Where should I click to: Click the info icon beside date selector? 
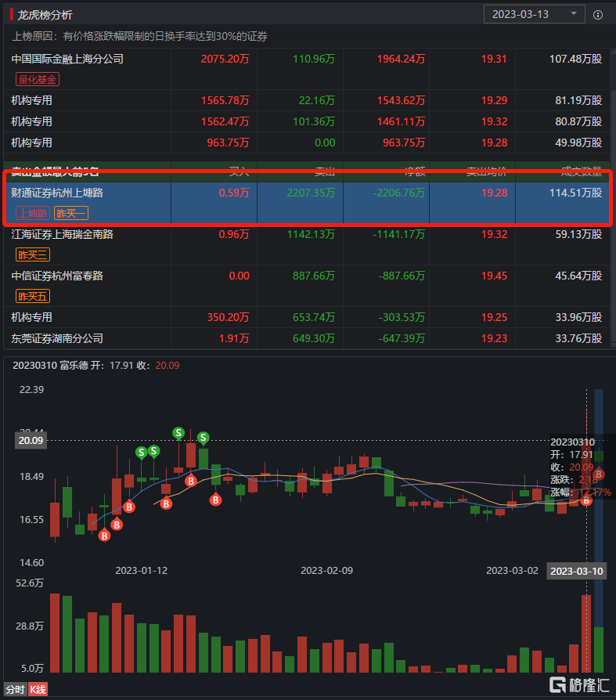[598, 15]
